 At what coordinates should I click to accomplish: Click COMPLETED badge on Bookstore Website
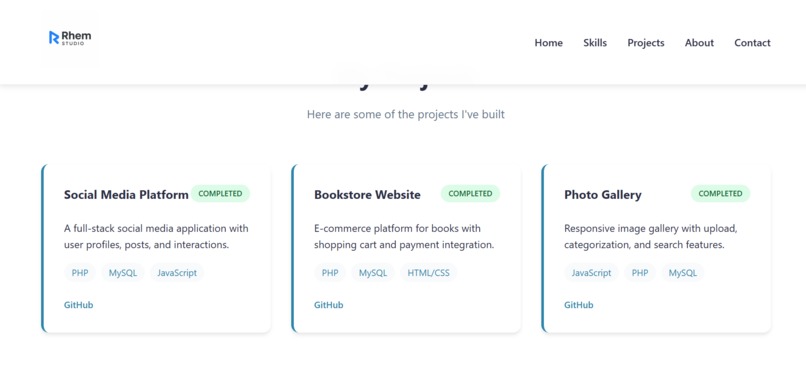pyautogui.click(x=470, y=194)
